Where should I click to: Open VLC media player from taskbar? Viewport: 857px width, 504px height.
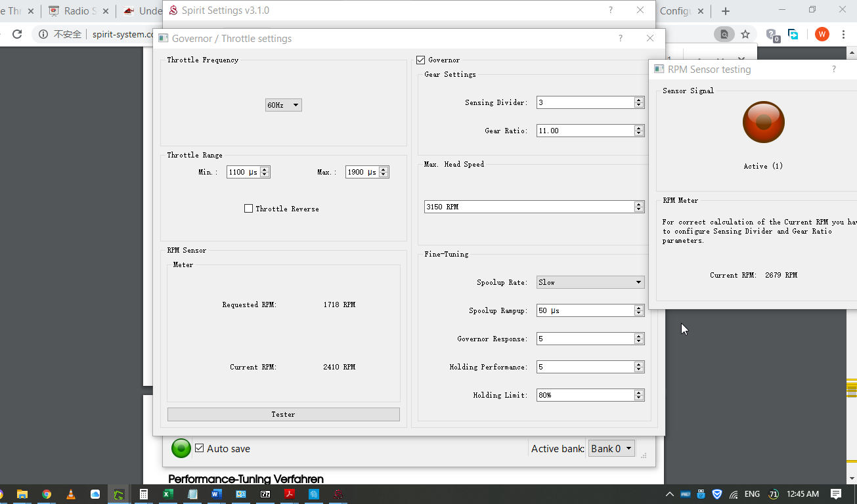71,494
